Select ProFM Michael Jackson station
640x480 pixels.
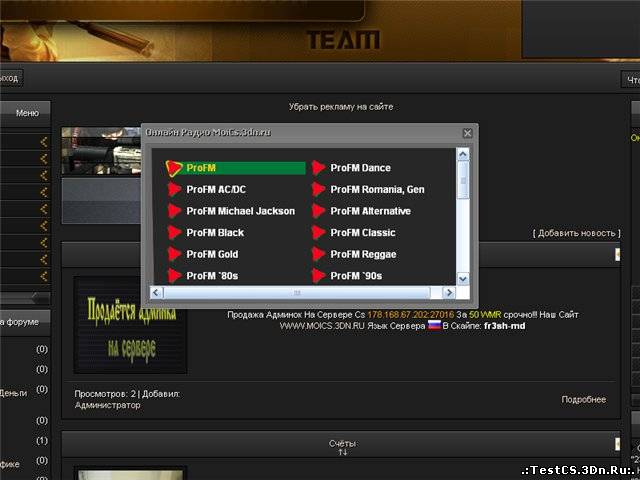[240, 211]
